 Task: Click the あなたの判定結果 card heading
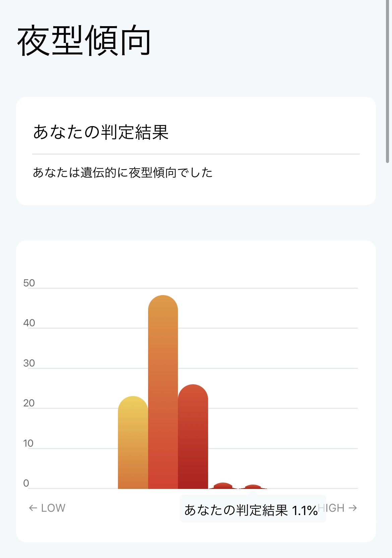point(101,132)
